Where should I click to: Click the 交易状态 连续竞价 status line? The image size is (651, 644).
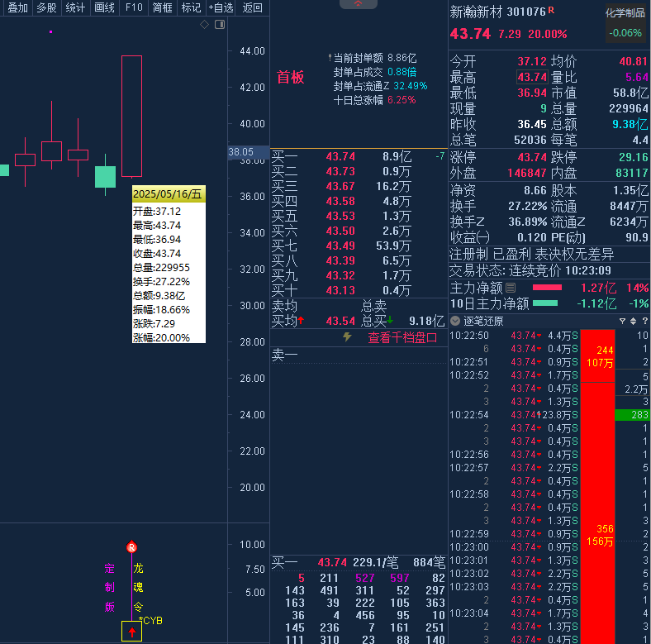tap(530, 270)
